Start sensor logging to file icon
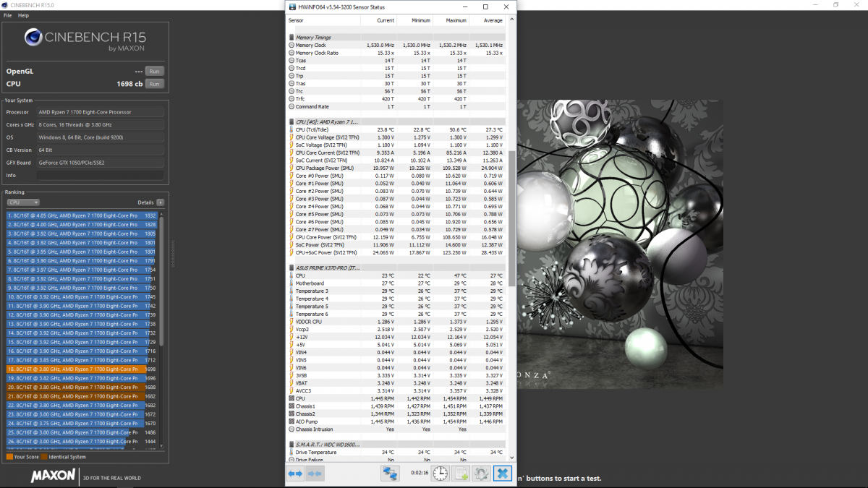The width and height of the screenshot is (868, 488). [x=460, y=474]
